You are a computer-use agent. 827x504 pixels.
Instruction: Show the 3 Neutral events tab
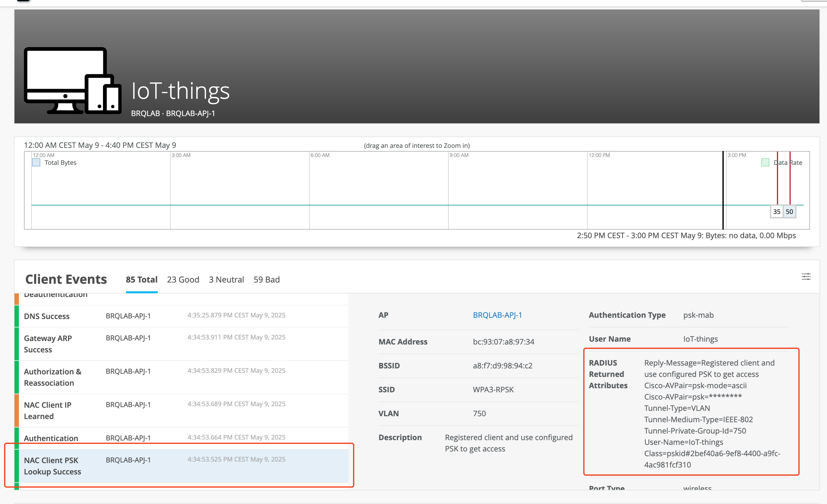(x=226, y=279)
